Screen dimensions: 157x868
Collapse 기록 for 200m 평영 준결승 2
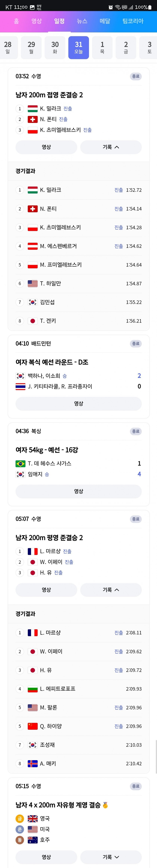tap(111, 590)
